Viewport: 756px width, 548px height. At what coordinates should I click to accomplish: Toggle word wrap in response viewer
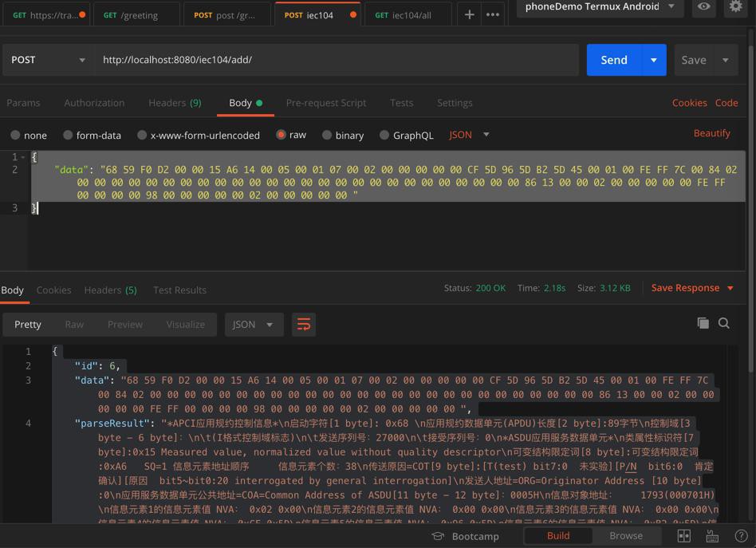point(304,325)
